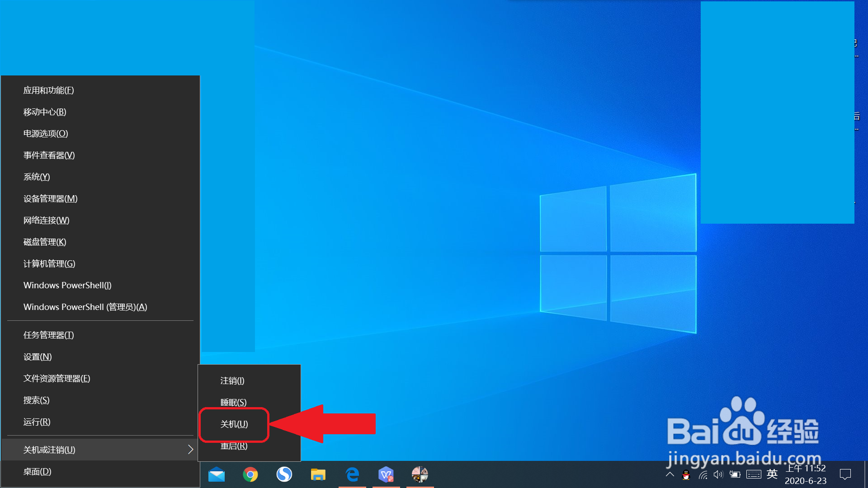
Task: Open the Wi-Fi network tray icon
Action: coord(703,475)
